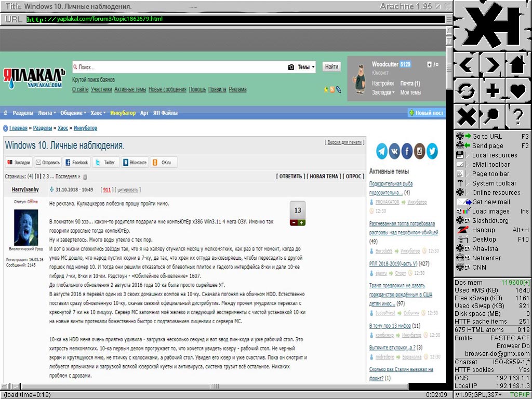Click the Arachne back arrow button
The height and width of the screenshot is (399, 532).
pos(467,65)
